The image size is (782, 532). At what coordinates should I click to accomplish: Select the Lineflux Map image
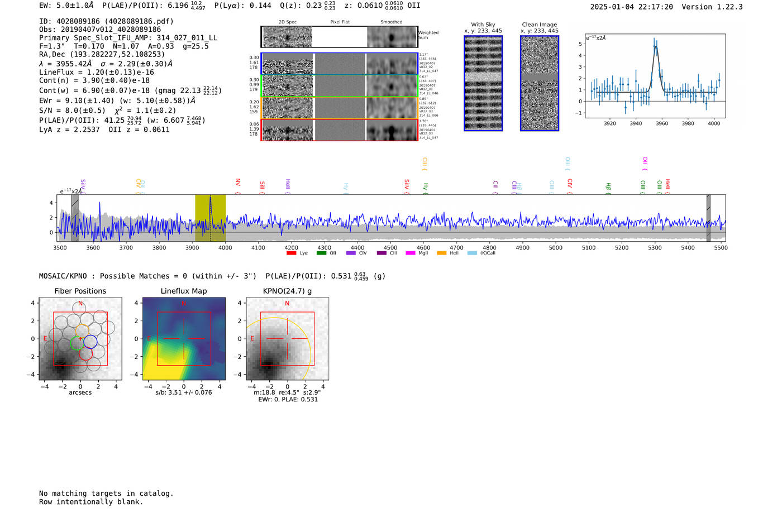click(184, 339)
